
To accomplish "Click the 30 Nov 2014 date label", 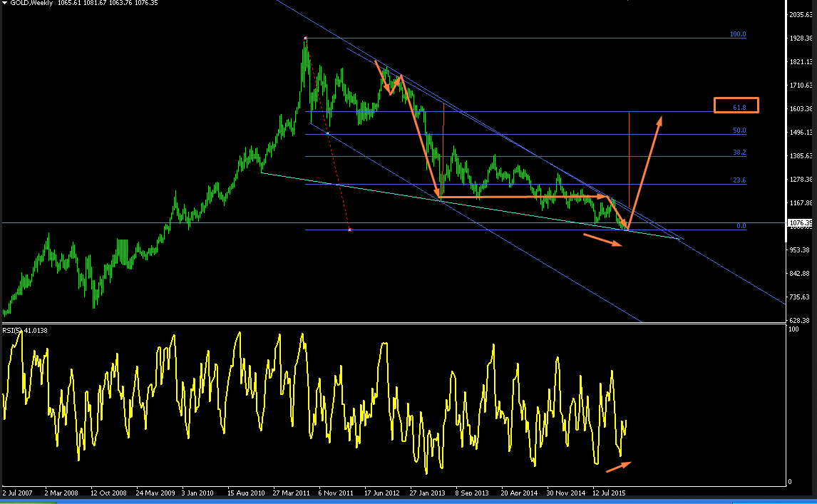I will coord(565,493).
